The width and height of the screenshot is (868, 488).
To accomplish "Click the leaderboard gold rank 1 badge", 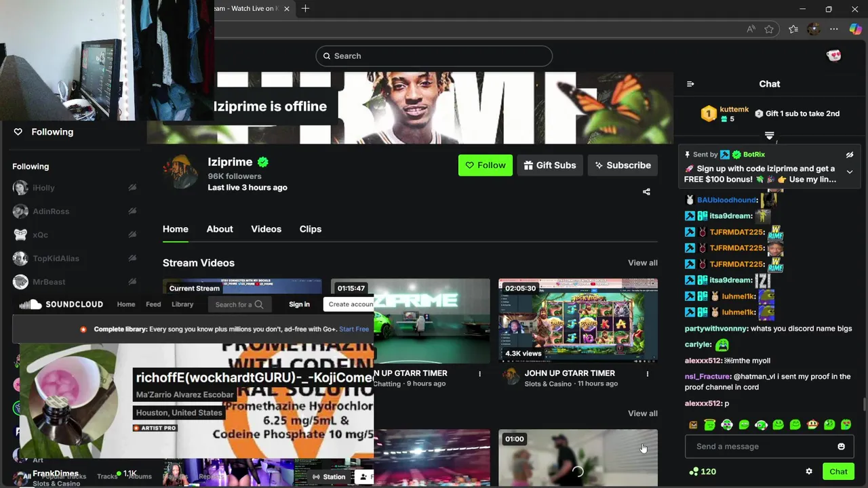I will point(709,114).
